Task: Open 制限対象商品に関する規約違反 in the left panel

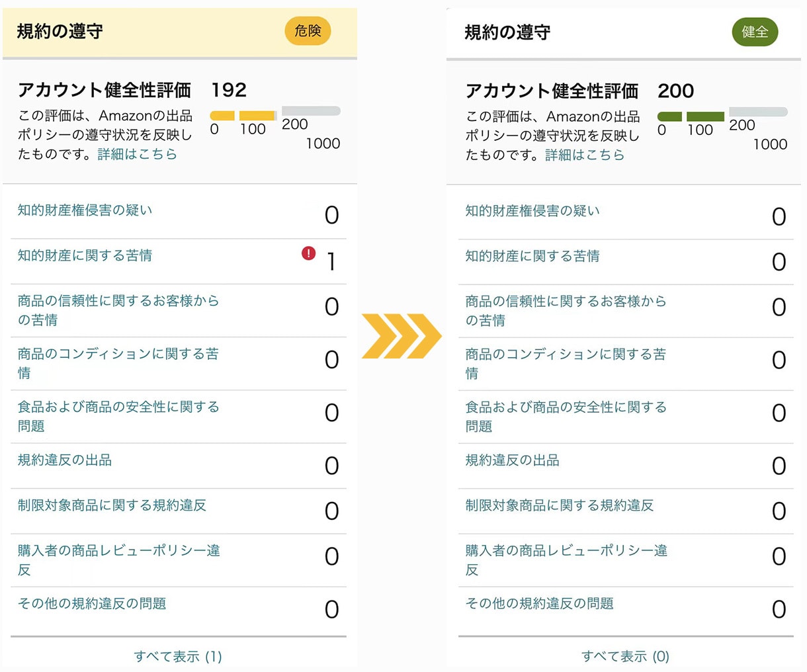Action: 112,505
